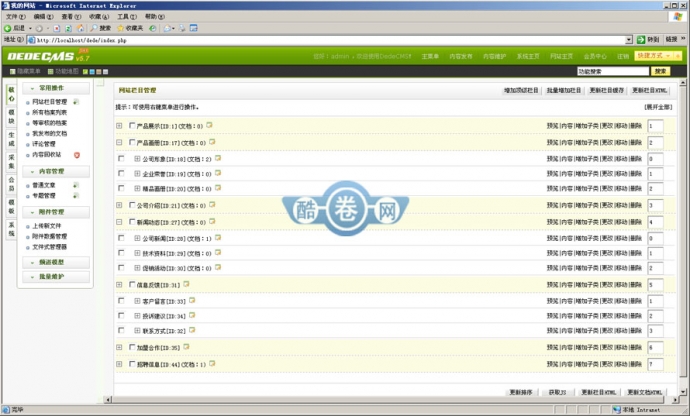
Task: Click the blue skin color square
Action: tap(92, 71)
